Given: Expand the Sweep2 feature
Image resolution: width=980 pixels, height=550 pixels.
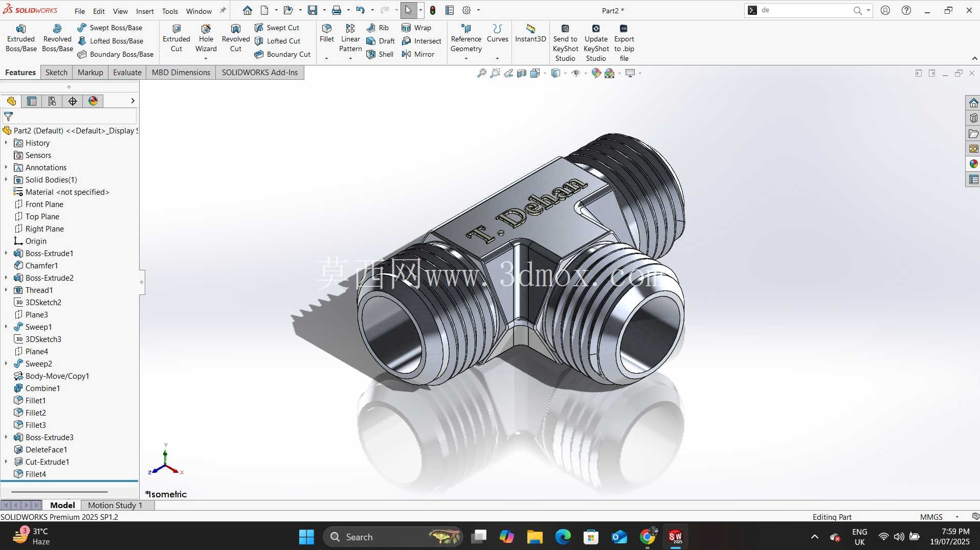Looking at the screenshot, I should coord(6,364).
